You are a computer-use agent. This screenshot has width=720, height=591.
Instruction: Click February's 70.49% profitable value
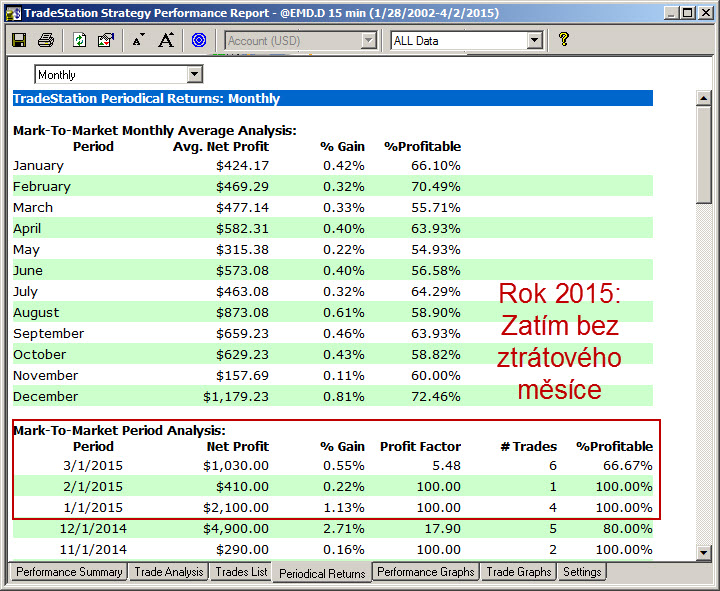tap(436, 186)
